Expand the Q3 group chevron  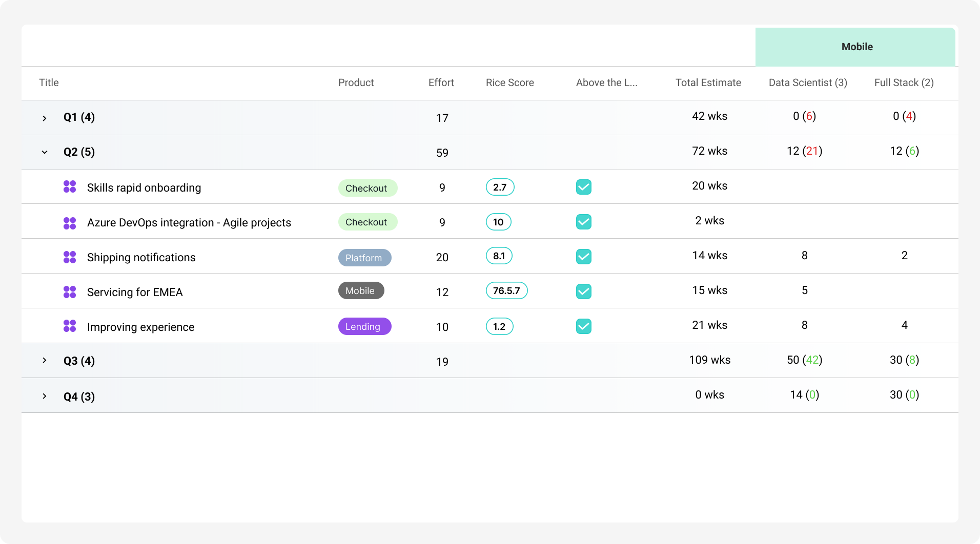[x=45, y=361]
